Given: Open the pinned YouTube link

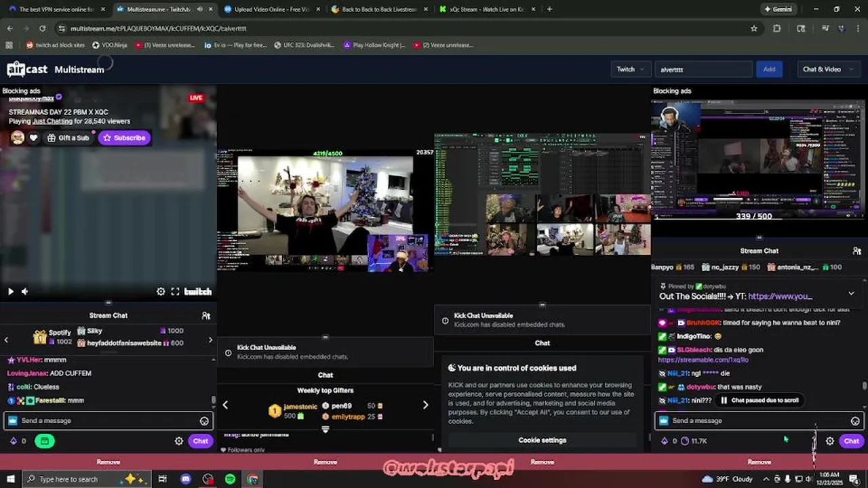Looking at the screenshot, I should (780, 296).
